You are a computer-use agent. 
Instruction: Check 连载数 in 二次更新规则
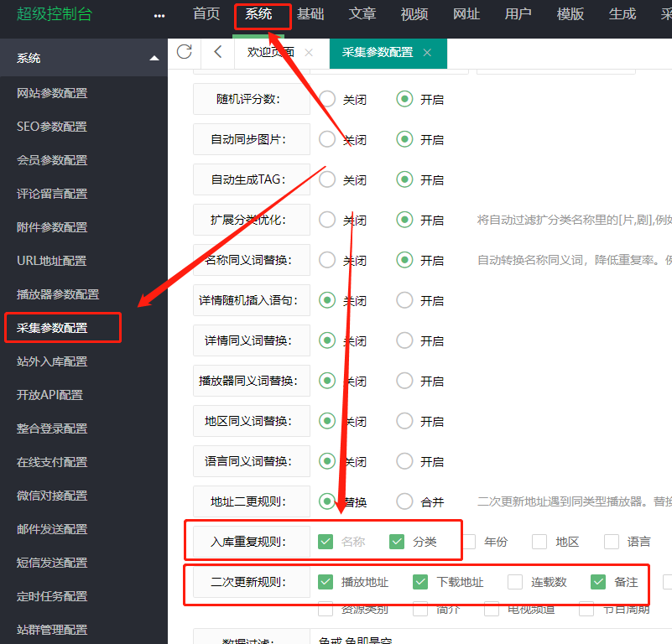coord(515,582)
